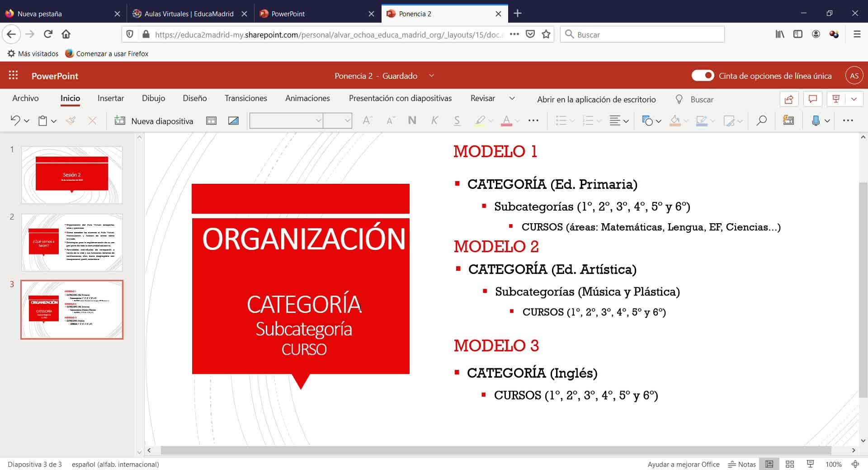Switch to Normal view in status bar

point(769,464)
